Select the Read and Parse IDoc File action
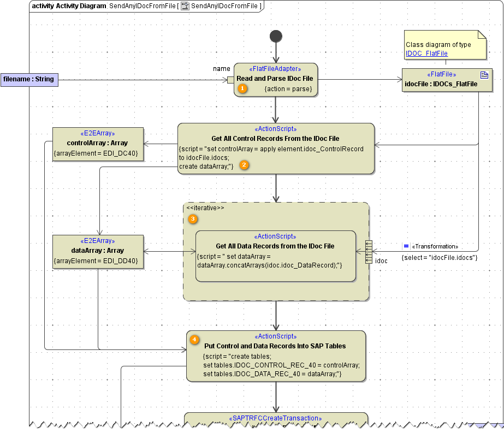The height and width of the screenshot is (433, 504). coord(276,79)
